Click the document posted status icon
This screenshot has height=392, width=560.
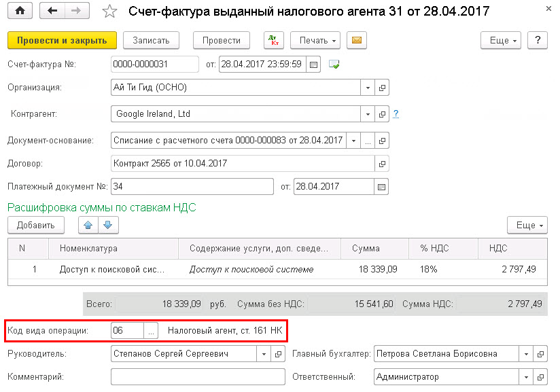tap(334, 65)
